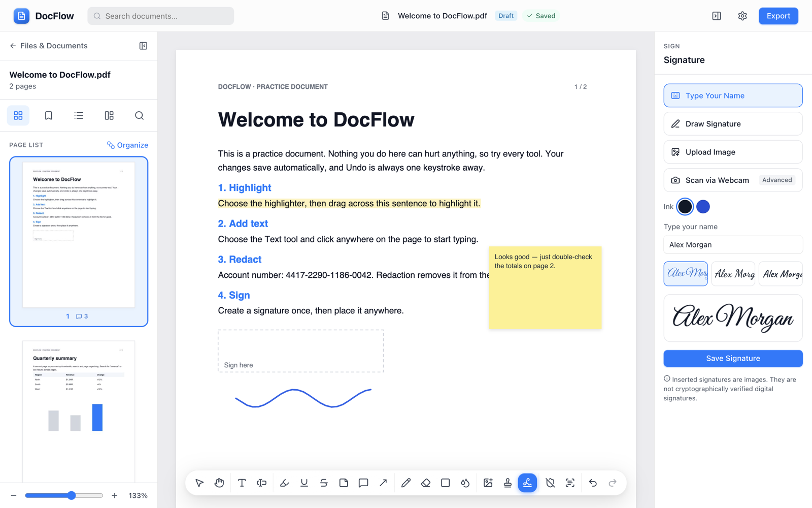Click the undo arrow in toolbar
Image resolution: width=812 pixels, height=508 pixels.
click(x=593, y=483)
